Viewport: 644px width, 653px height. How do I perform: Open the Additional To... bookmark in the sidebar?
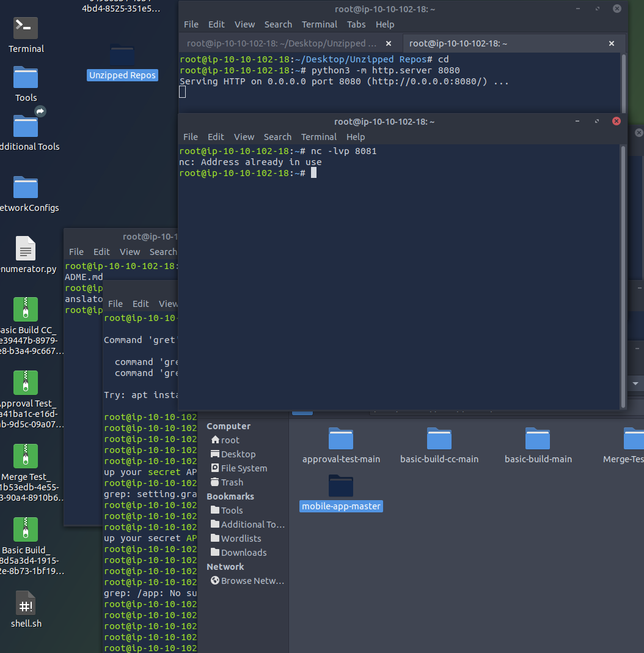[x=247, y=525]
